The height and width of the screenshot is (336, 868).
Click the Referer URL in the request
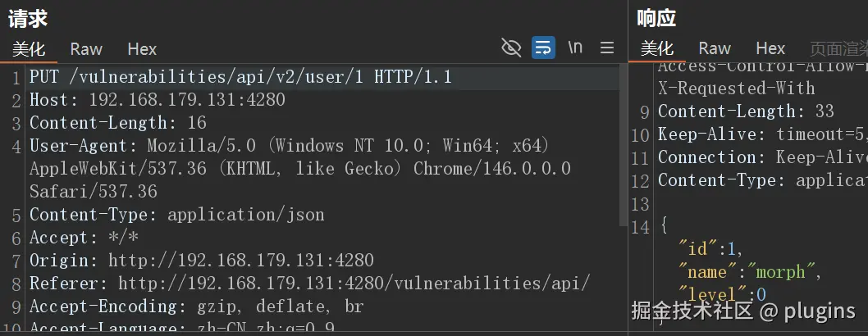coord(354,283)
